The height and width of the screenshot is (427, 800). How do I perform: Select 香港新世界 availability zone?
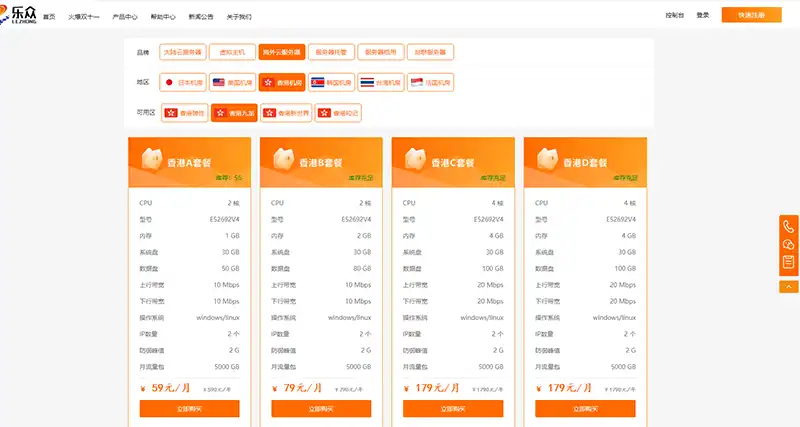coord(286,113)
